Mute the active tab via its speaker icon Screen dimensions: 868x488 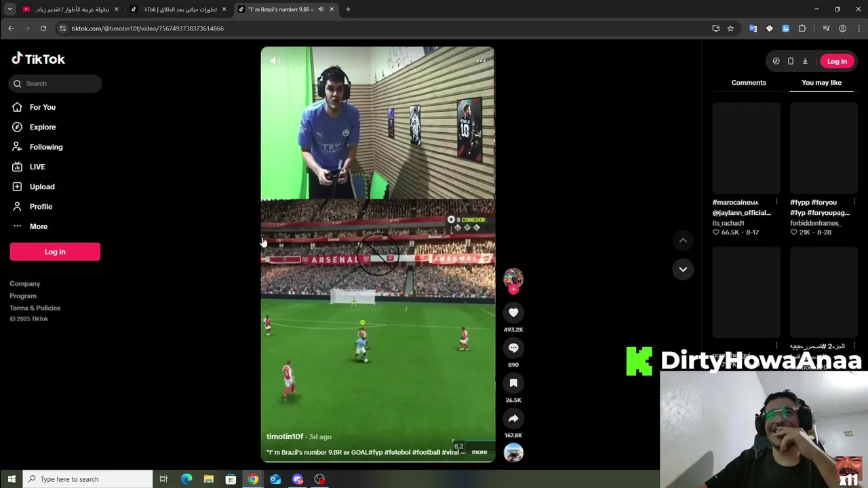point(321,9)
